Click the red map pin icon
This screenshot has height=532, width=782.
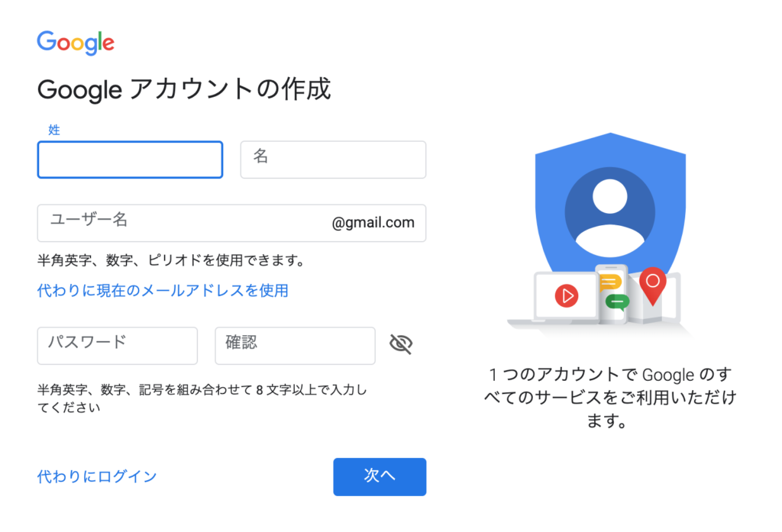coord(652,285)
